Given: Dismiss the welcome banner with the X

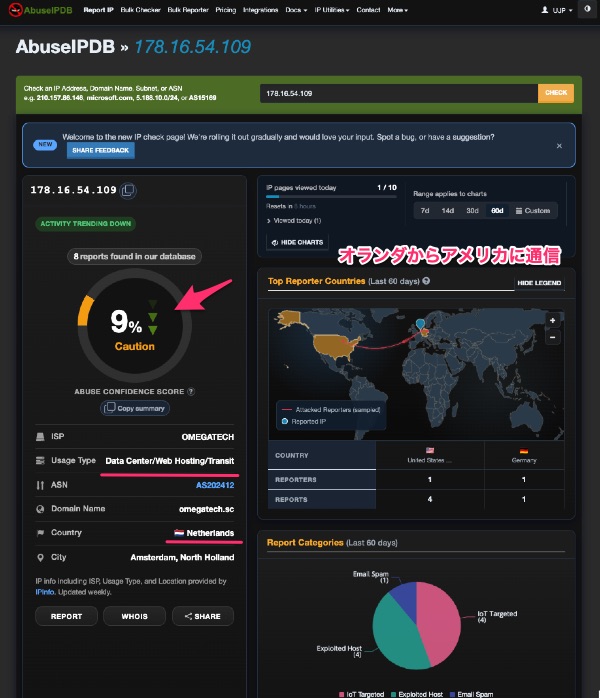Looking at the screenshot, I should 559,146.
